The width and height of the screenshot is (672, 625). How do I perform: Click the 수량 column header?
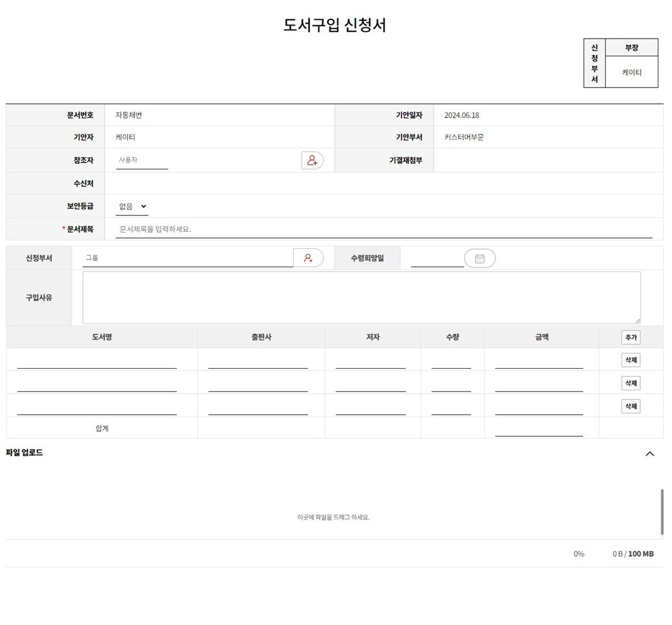point(453,338)
